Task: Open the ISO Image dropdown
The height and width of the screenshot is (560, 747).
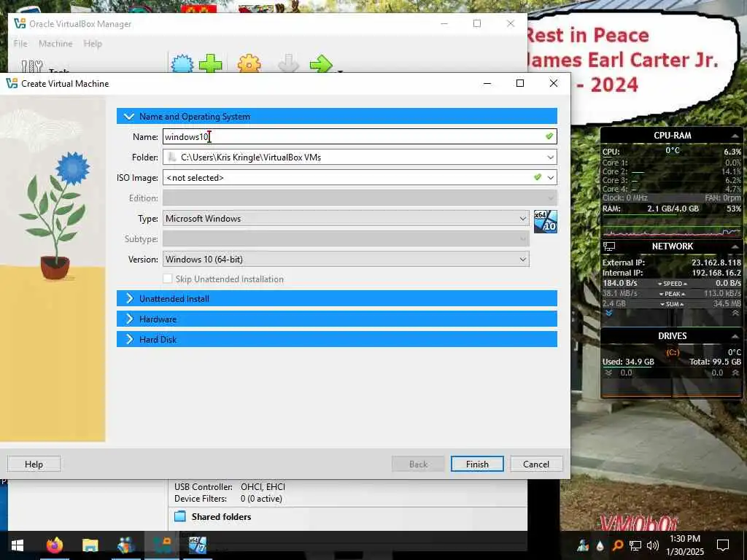Action: coord(551,178)
